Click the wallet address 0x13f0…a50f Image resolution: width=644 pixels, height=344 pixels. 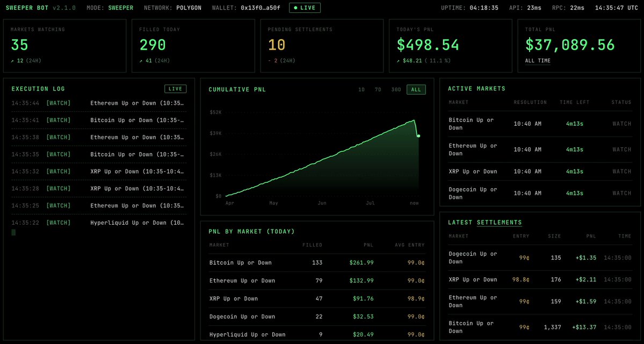[x=259, y=8]
